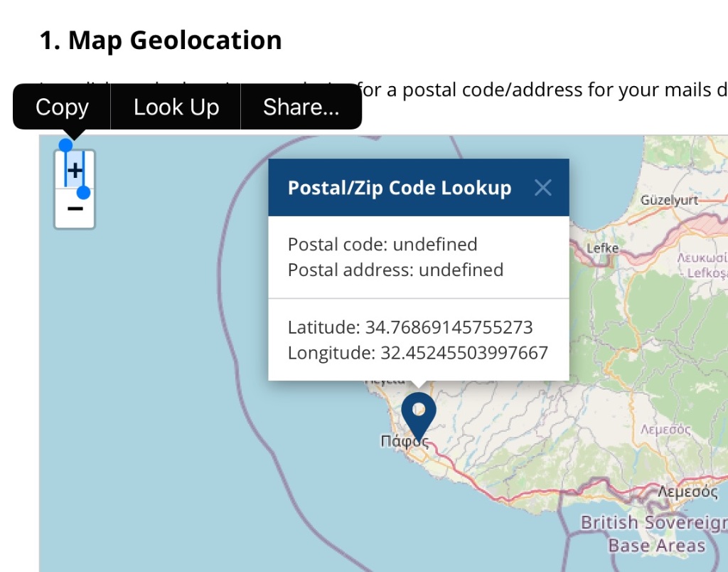728x572 pixels.
Task: Click the map zoom in plus button
Action: click(x=75, y=171)
